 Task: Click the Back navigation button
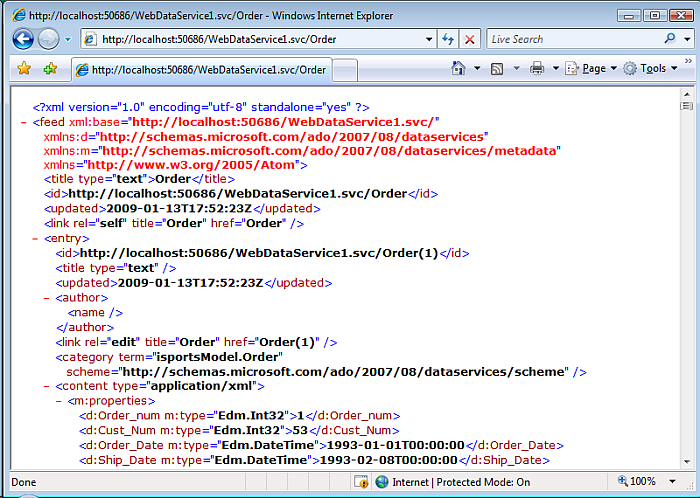pos(23,39)
